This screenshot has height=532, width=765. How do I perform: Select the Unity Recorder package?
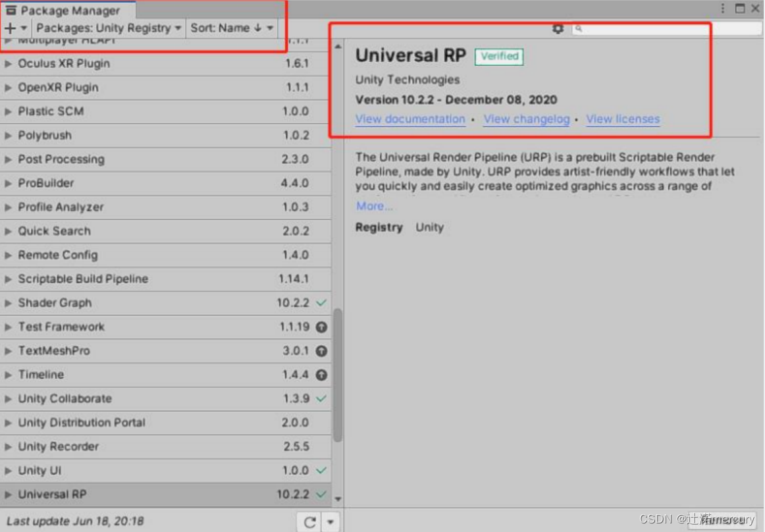(x=165, y=446)
